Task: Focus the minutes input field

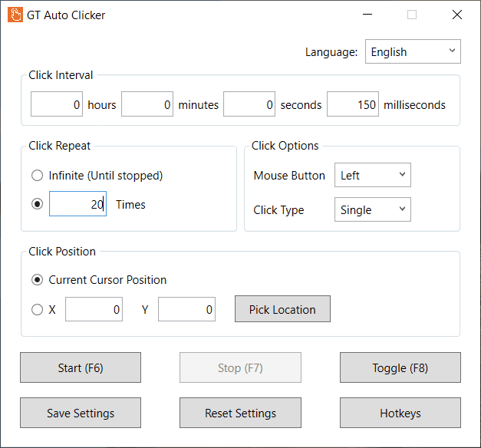Action: pyautogui.click(x=147, y=104)
